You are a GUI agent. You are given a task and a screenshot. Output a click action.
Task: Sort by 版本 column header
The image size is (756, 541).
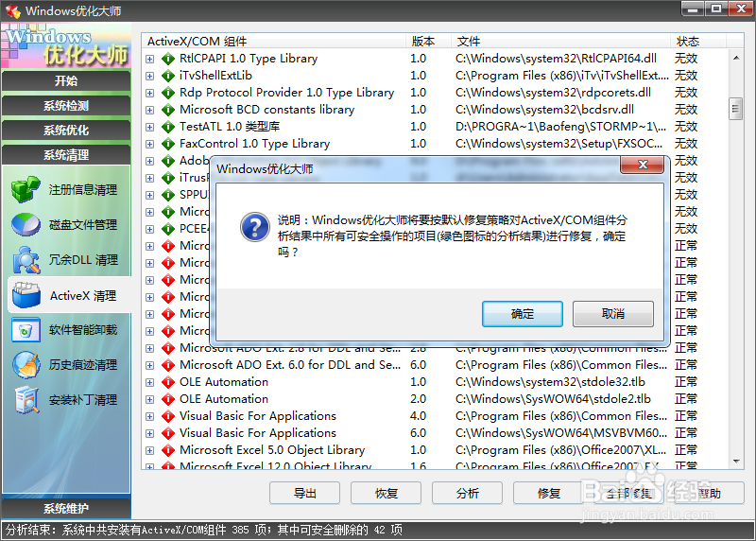(x=428, y=41)
